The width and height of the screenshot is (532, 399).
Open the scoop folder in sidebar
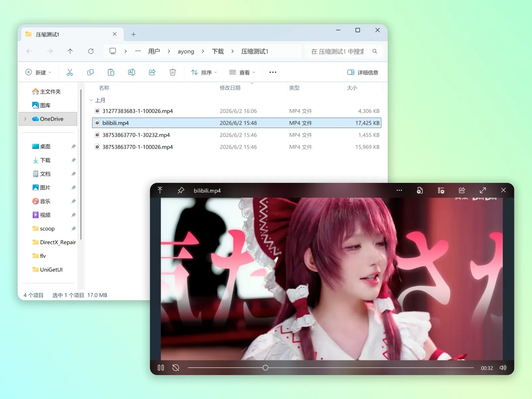(44, 228)
